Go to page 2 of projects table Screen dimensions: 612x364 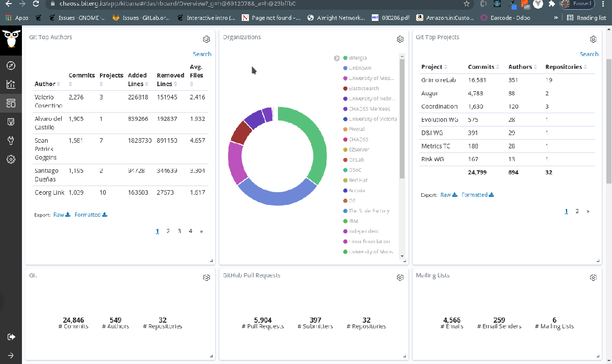[577, 211]
